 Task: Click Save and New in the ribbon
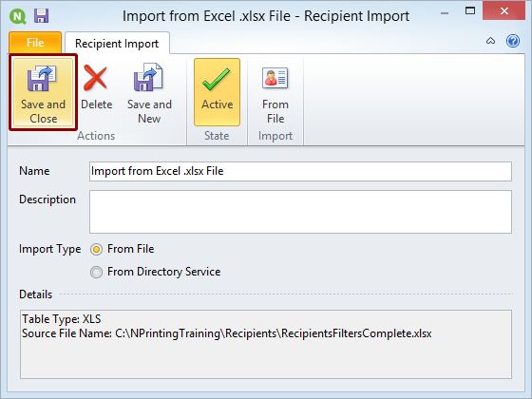click(x=149, y=92)
